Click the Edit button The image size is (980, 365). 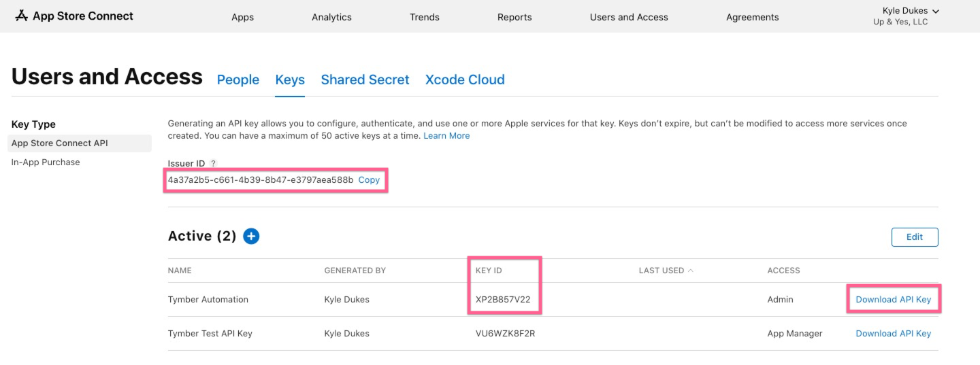tap(915, 237)
